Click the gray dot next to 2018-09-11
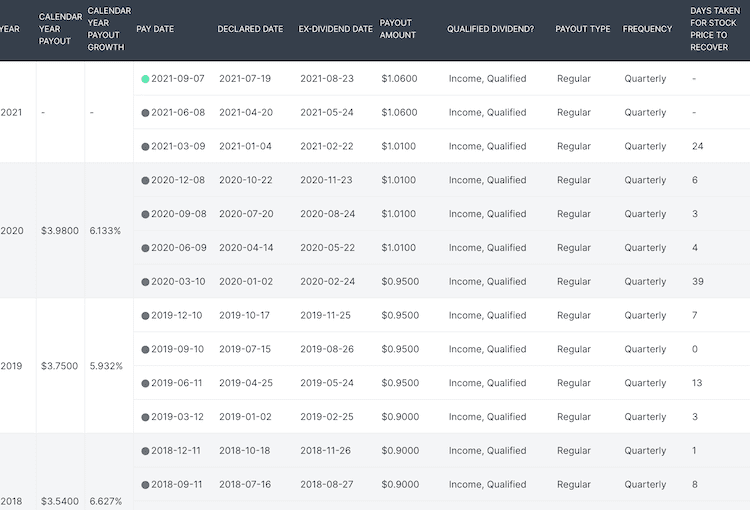 (x=145, y=485)
